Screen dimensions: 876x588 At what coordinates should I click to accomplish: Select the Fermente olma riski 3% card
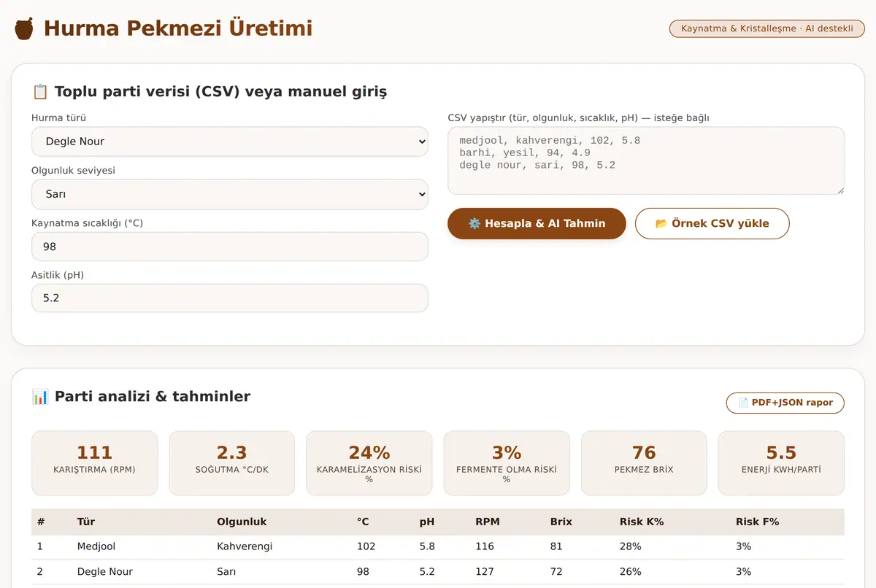(x=507, y=463)
